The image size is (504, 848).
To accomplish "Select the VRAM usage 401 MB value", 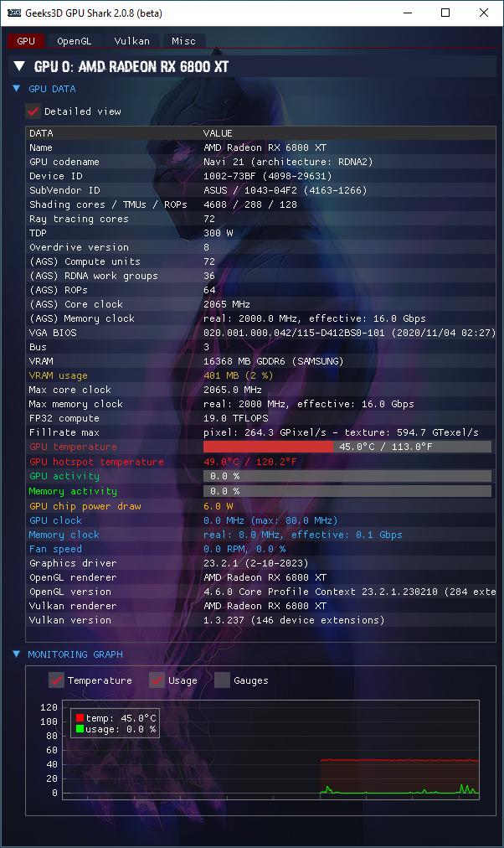I will (x=239, y=375).
